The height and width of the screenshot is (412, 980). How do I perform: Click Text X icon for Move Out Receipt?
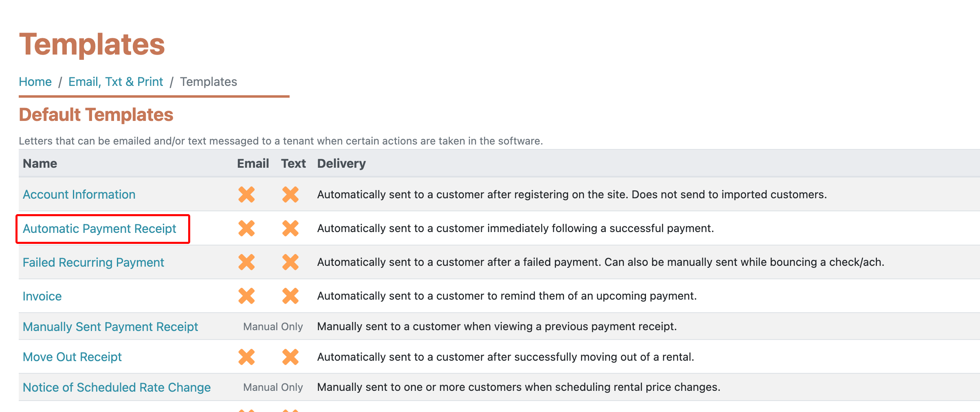pyautogui.click(x=290, y=357)
